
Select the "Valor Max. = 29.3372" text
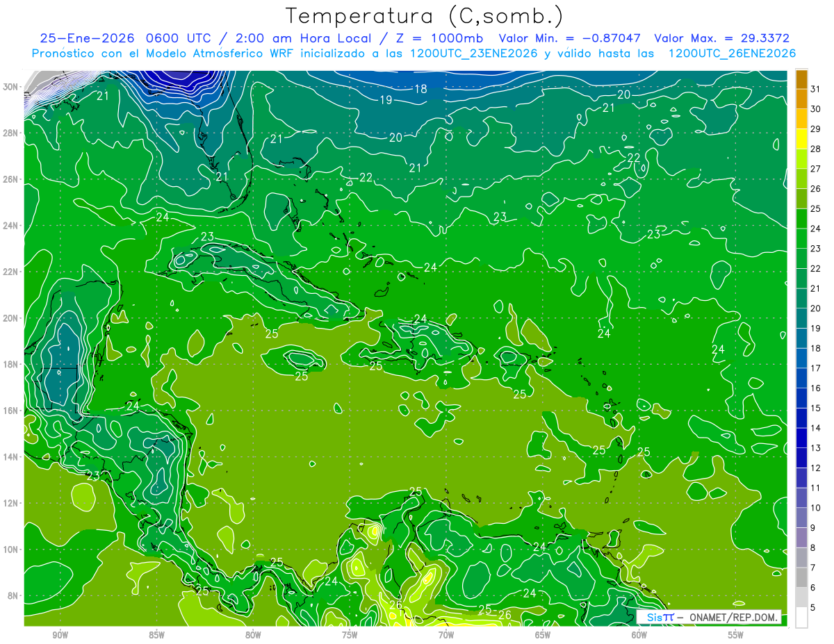click(722, 38)
